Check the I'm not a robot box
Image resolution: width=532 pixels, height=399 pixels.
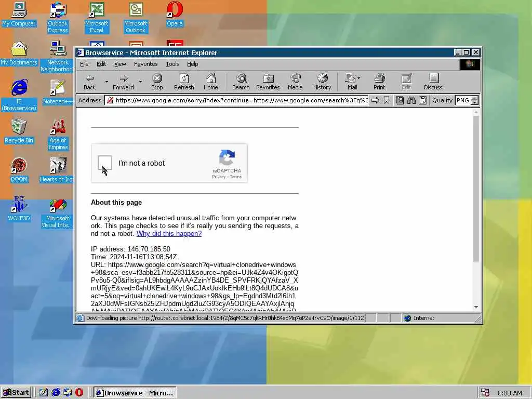coord(105,163)
